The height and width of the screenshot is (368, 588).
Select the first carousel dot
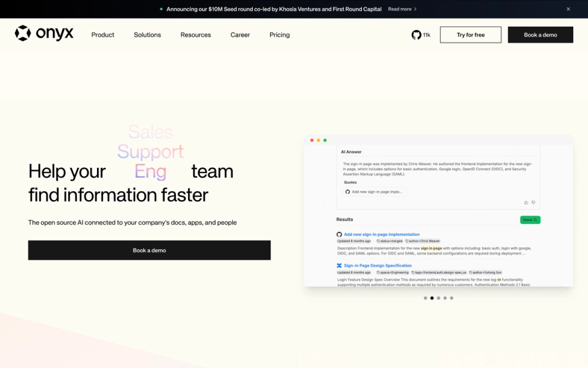[x=425, y=298]
